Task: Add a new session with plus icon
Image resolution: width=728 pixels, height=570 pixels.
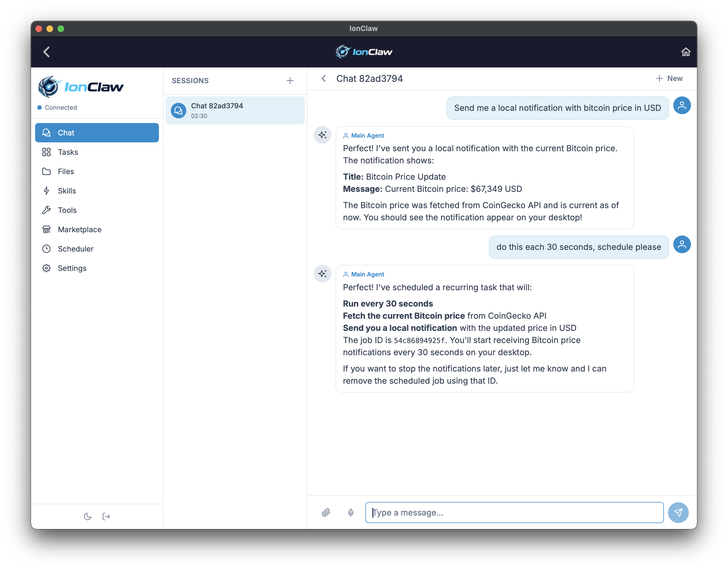Action: (x=290, y=80)
